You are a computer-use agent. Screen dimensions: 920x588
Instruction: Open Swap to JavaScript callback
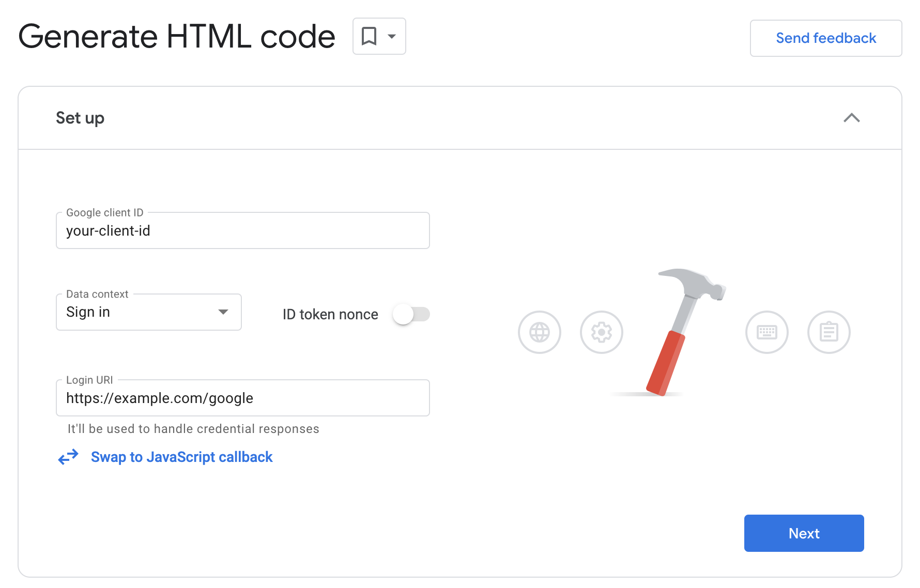(x=181, y=457)
